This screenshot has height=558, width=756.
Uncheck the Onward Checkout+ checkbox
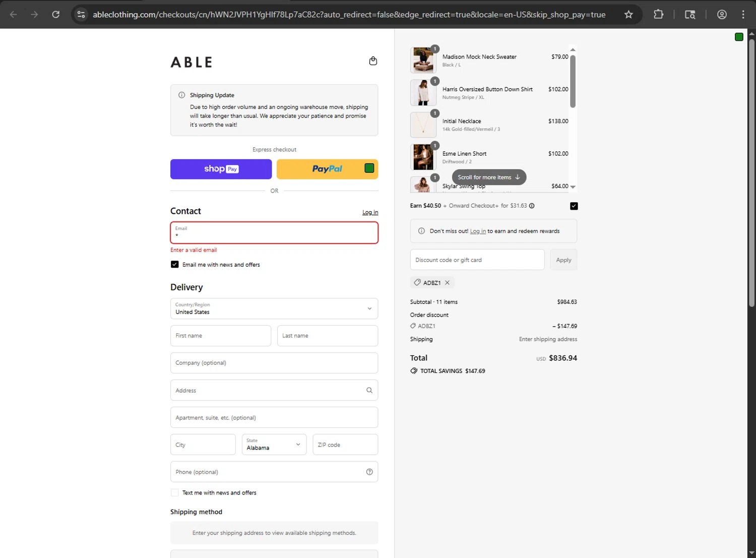click(x=574, y=206)
